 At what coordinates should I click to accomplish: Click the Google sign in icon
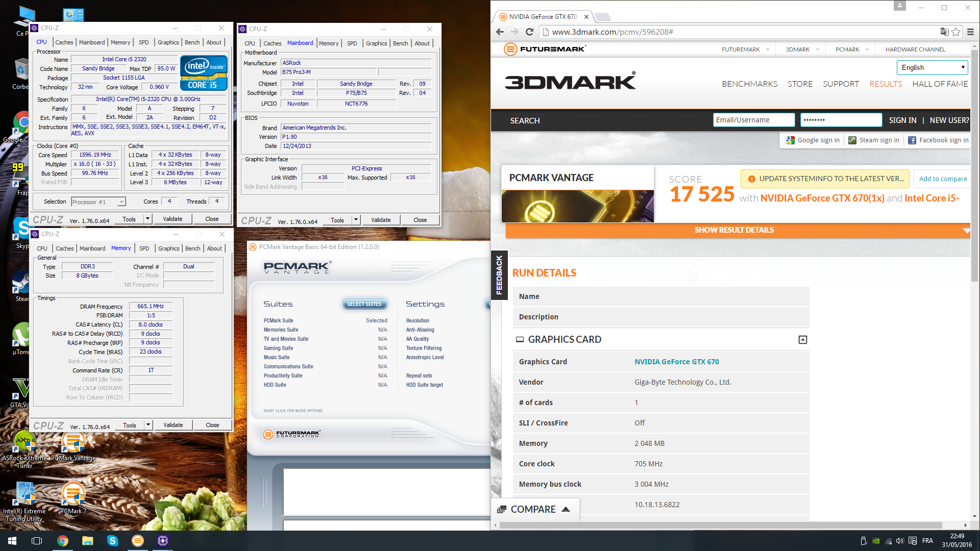click(791, 140)
